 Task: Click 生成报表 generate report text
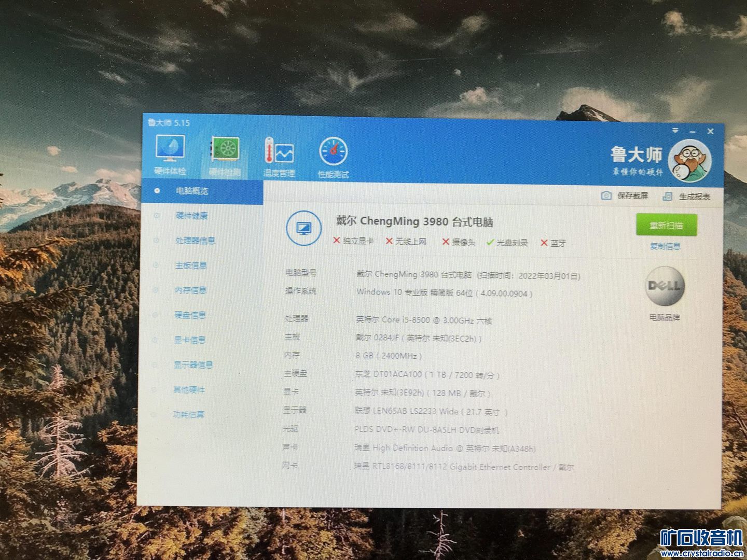695,197
